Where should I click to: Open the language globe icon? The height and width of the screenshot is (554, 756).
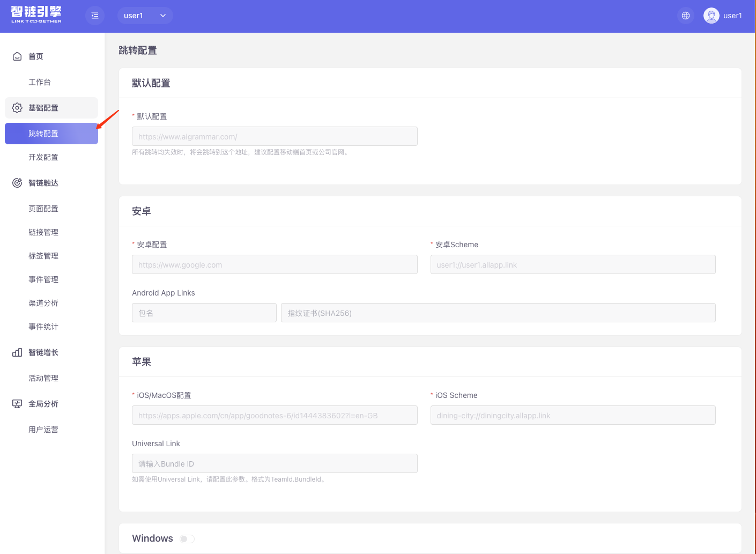tap(685, 16)
